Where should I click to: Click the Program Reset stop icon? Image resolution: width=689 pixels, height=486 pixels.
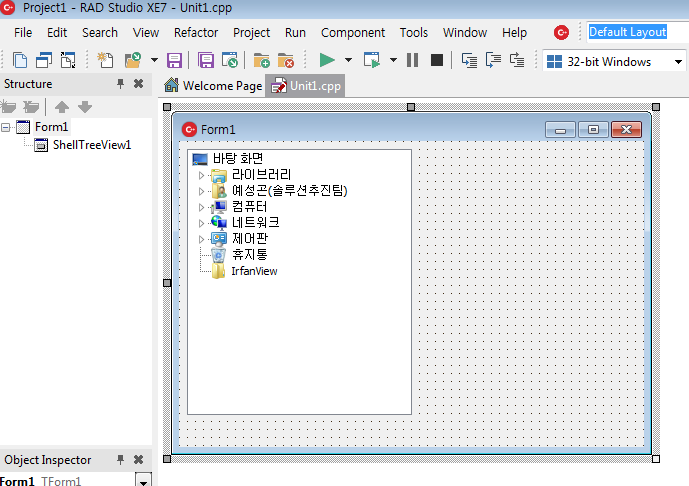(x=437, y=61)
